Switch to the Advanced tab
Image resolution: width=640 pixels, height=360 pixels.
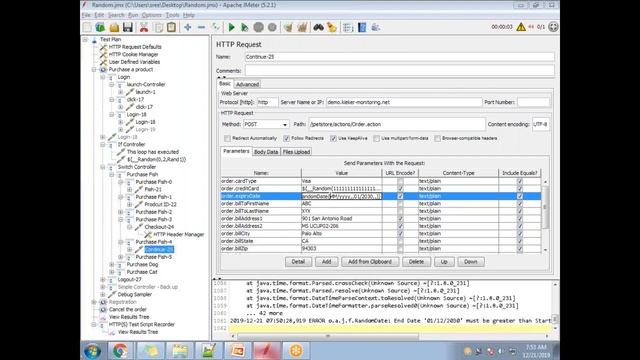point(247,84)
